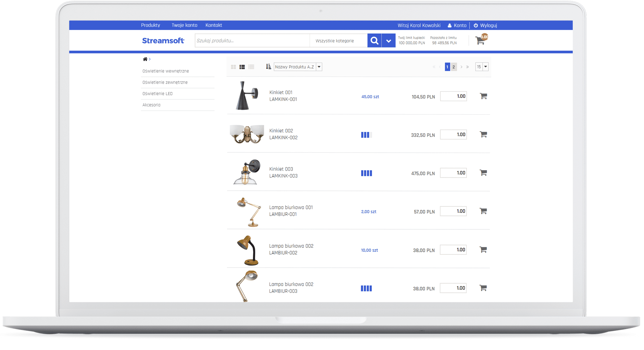Viewport: 644px width, 350px height.
Task: Open Kinkiet 002 product name
Action: coord(281,131)
